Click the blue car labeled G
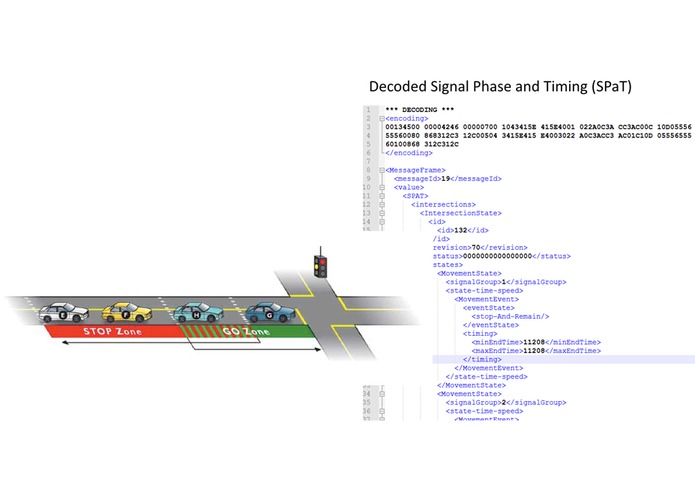The height and width of the screenshot is (494, 695). pyautogui.click(x=270, y=312)
